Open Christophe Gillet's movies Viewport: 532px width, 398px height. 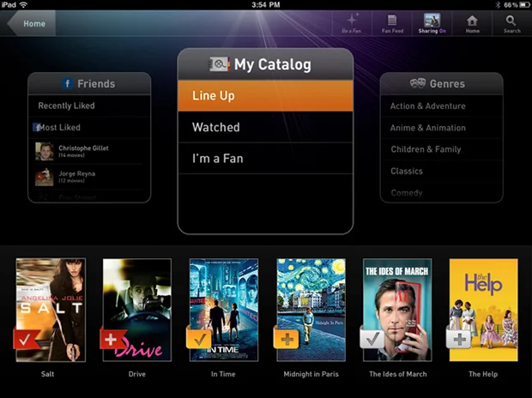point(89,151)
